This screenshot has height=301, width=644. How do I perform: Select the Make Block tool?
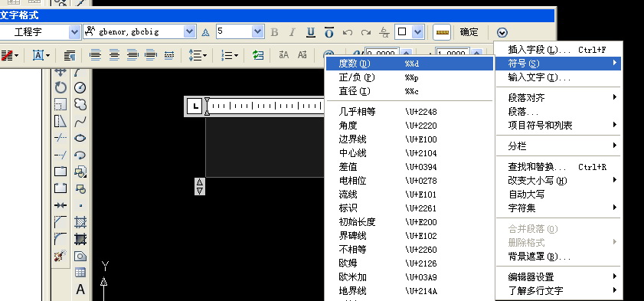pos(80,188)
